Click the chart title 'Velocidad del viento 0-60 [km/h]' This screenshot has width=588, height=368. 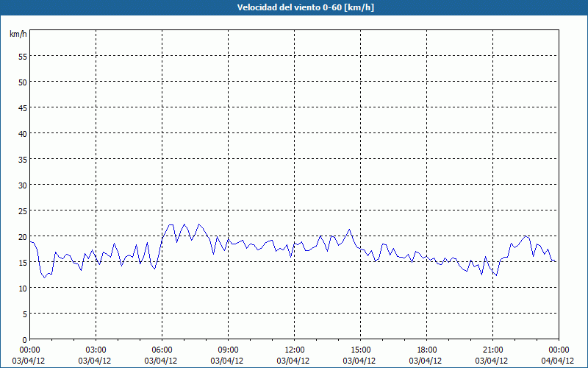[x=305, y=7]
